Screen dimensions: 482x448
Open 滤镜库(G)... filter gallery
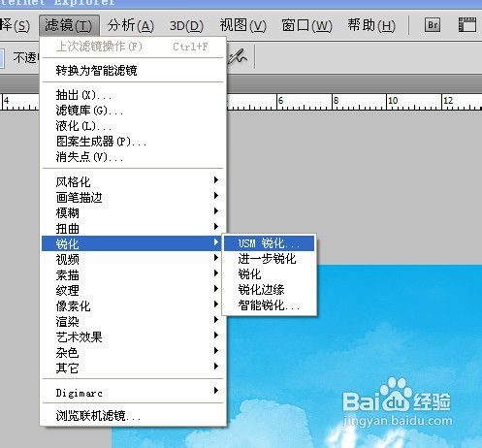click(133, 111)
